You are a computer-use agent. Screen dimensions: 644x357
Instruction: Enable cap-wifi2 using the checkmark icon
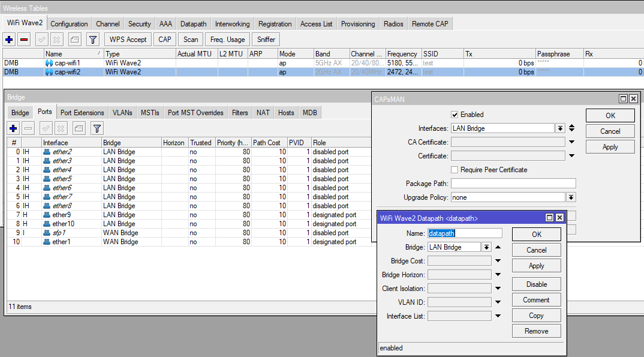click(x=41, y=39)
